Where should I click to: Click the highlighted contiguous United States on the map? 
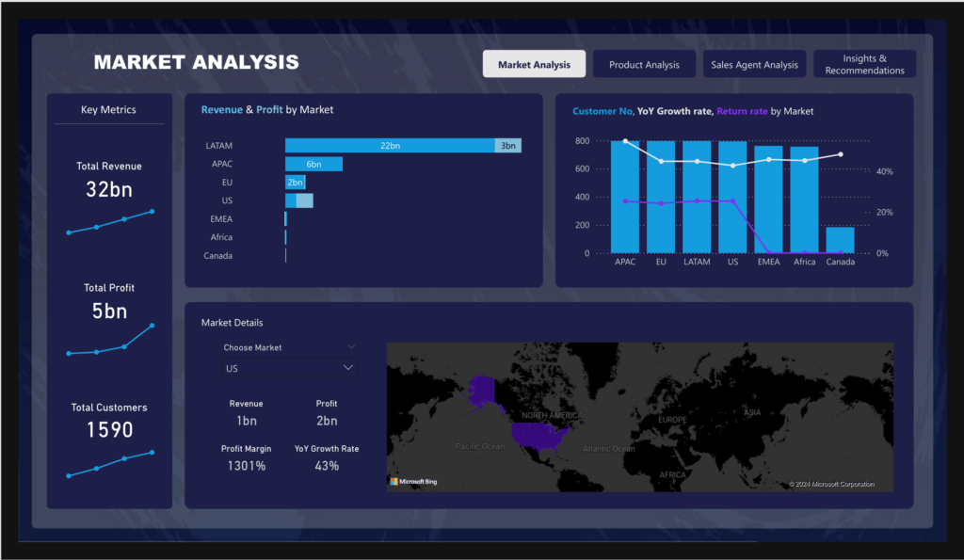pyautogui.click(x=539, y=435)
